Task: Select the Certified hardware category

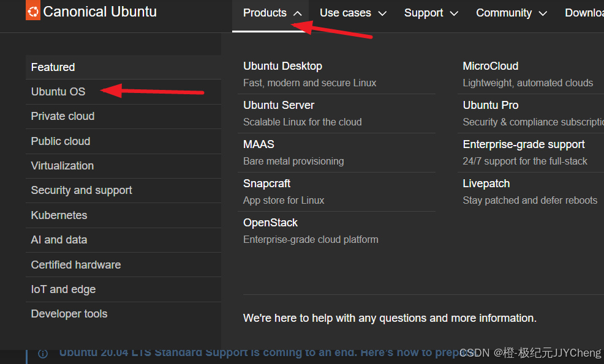Action: [123, 265]
